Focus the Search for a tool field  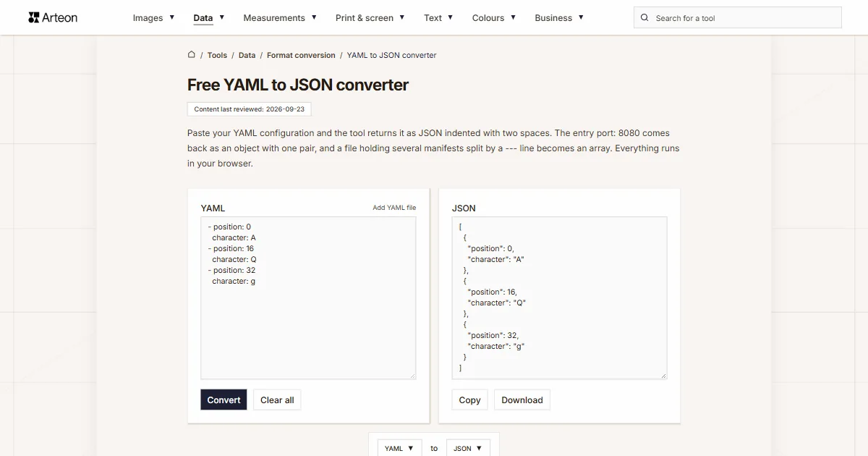738,17
